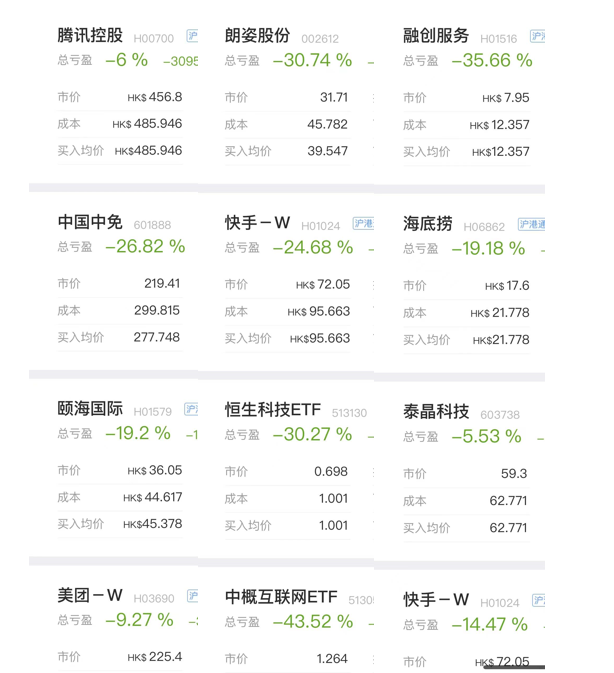Image resolution: width=614 pixels, height=673 pixels.
Task: Select the 中国中免 stock name
Action: pyautogui.click(x=90, y=222)
